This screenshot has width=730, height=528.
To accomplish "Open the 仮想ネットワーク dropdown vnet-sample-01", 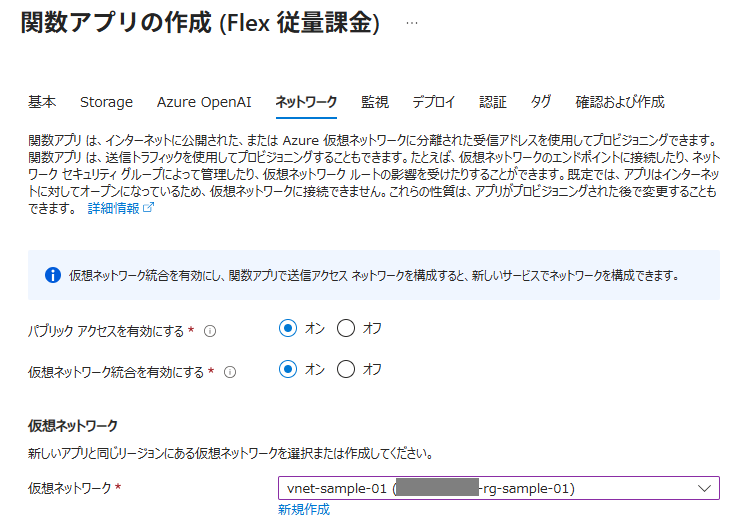I will [499, 488].
